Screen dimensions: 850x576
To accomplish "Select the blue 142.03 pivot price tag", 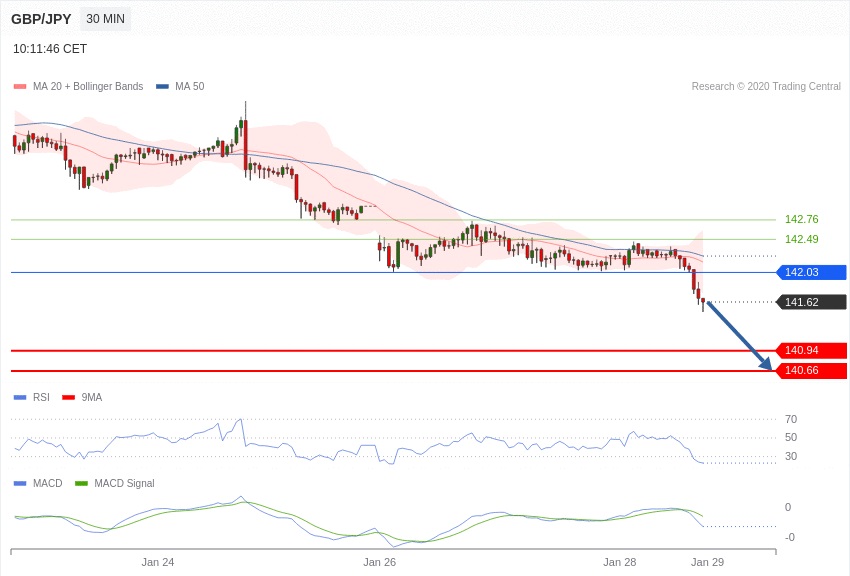I will (x=811, y=272).
